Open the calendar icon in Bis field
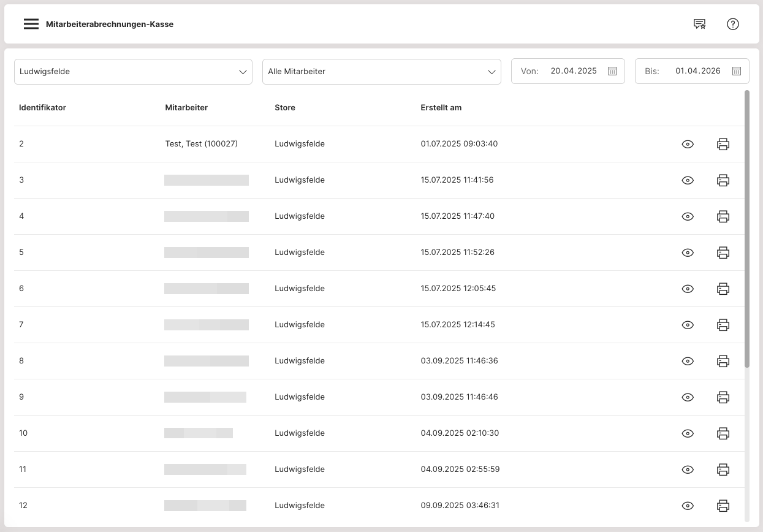The image size is (763, 532). (737, 71)
